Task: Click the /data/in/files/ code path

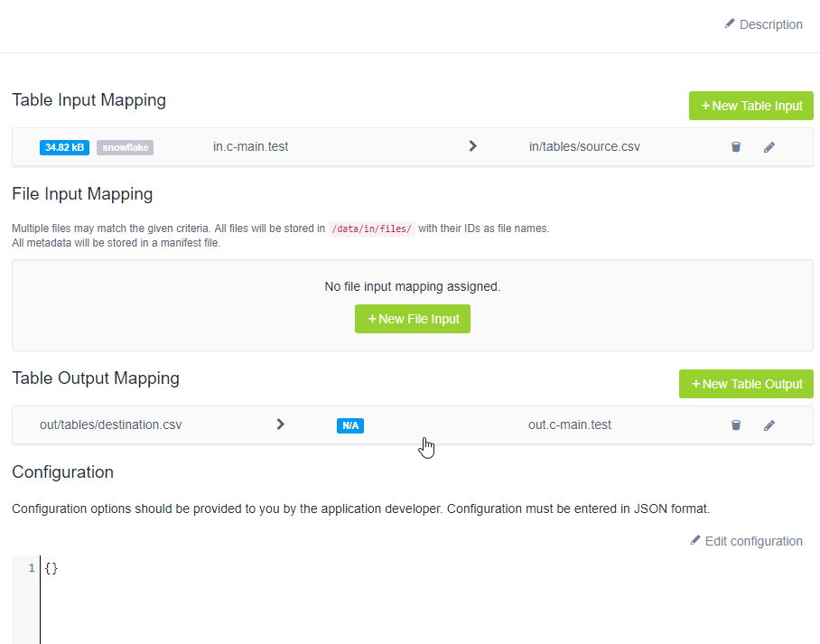Action: click(x=372, y=229)
